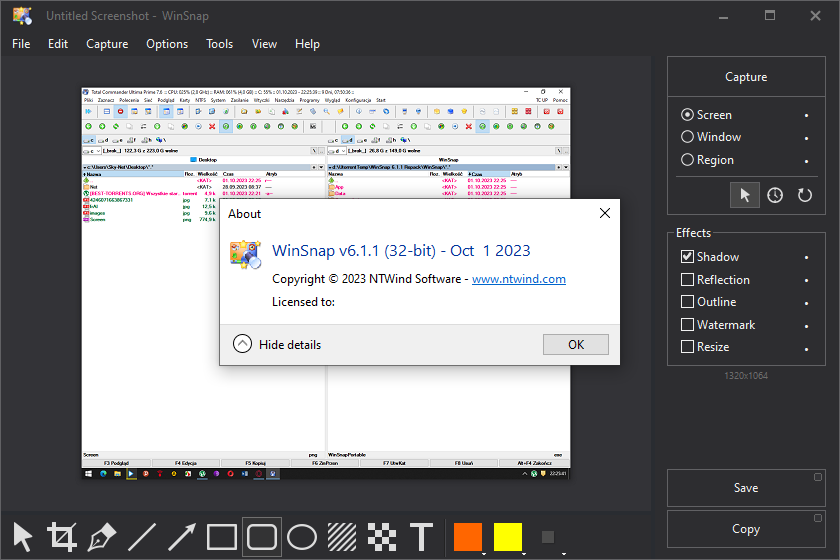Click the Hide details label
Screen dimensions: 840x560
(290, 345)
